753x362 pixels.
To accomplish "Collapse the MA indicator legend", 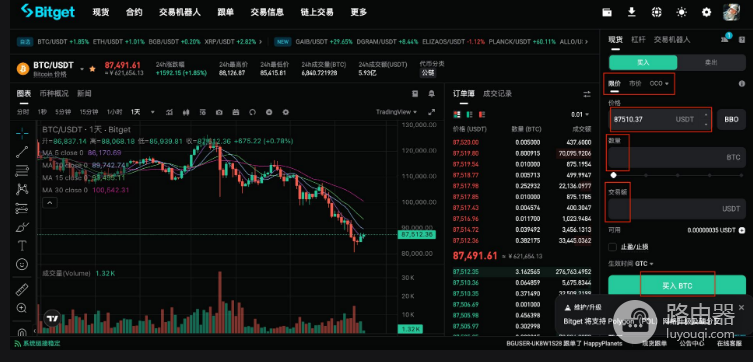I will point(50,203).
